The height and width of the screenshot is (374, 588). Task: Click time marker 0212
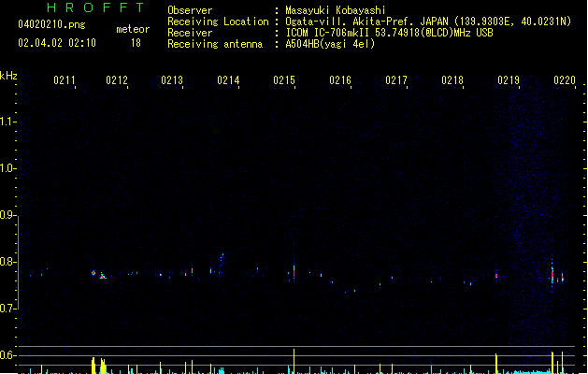(117, 80)
